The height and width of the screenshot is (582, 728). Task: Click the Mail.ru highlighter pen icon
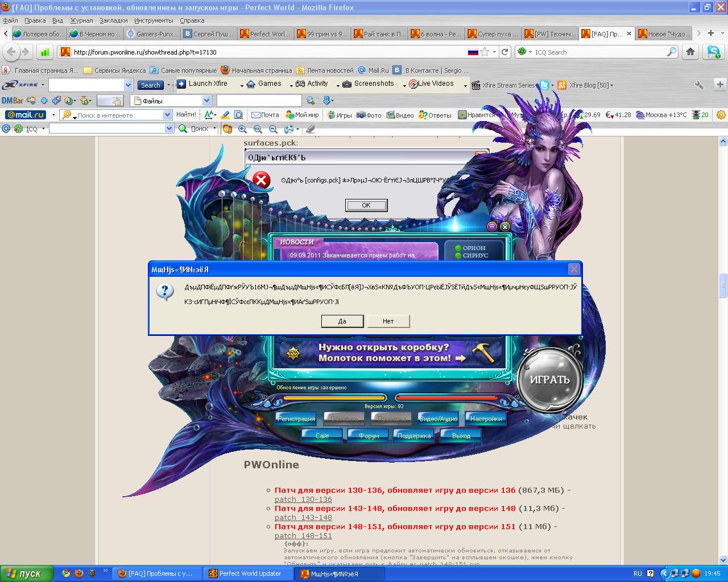[225, 115]
